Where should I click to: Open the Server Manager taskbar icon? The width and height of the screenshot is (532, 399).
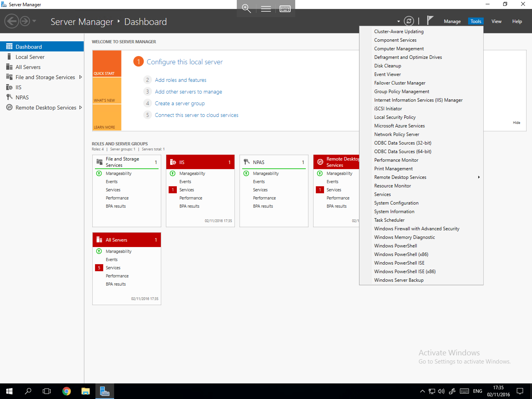point(104,391)
